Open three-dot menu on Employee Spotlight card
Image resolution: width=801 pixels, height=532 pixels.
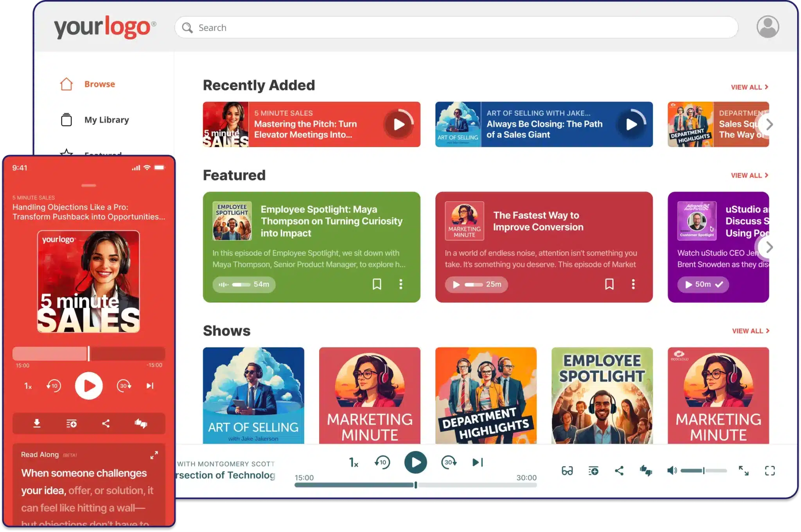pos(400,284)
